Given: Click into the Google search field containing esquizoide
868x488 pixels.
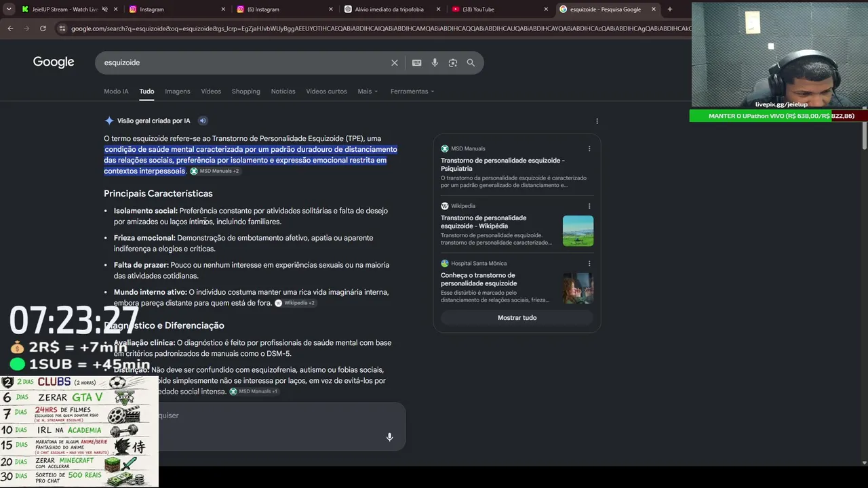Looking at the screenshot, I should coord(244,62).
